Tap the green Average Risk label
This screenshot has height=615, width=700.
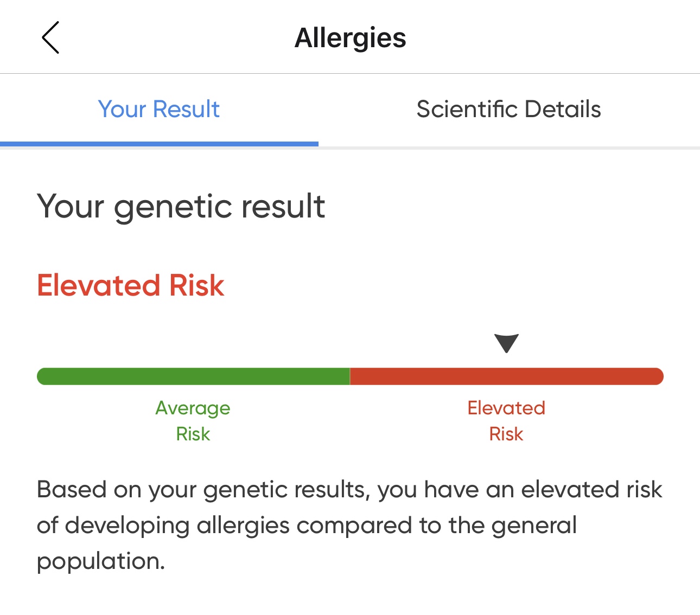tap(193, 421)
